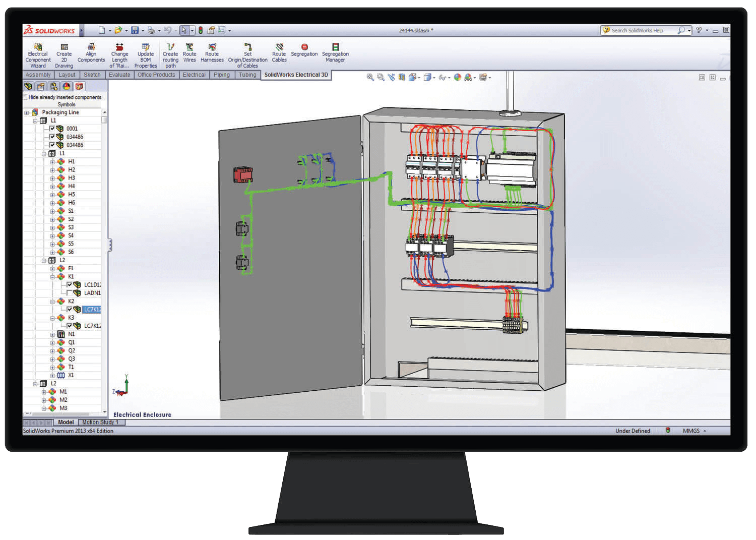Switch to the Evaluate tab
Screen dimensions: 756x540
(x=119, y=75)
